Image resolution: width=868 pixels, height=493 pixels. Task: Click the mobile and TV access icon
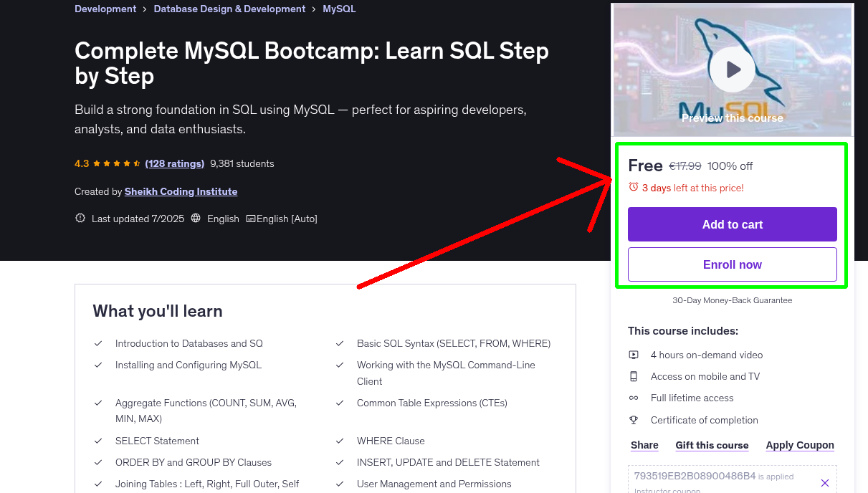[x=634, y=376]
